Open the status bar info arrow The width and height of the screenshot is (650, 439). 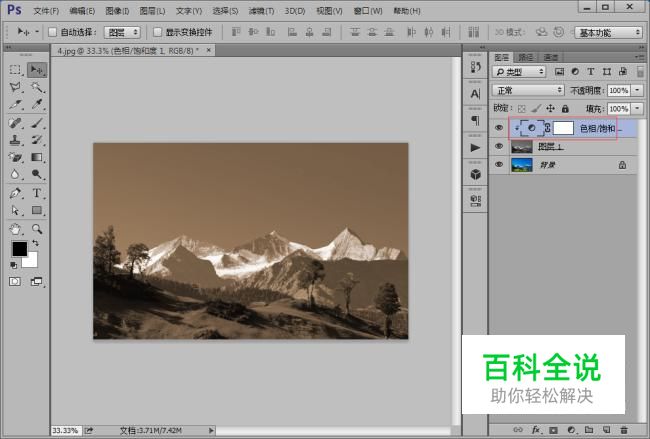[211, 431]
